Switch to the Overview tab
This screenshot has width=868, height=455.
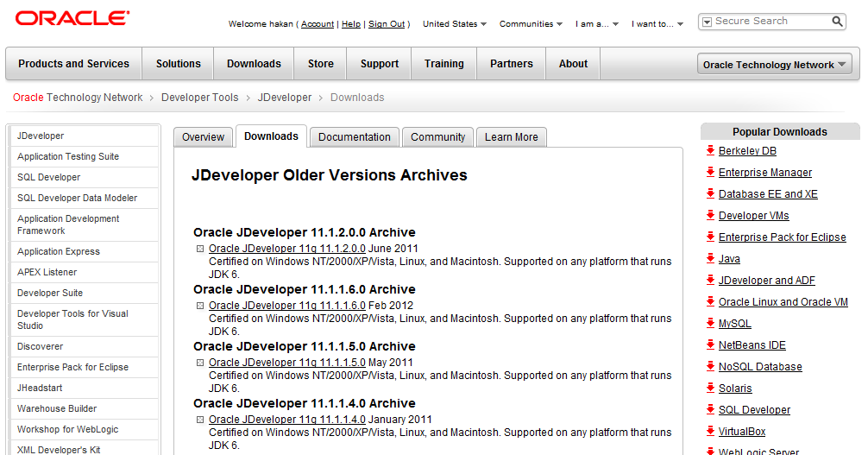(x=203, y=137)
